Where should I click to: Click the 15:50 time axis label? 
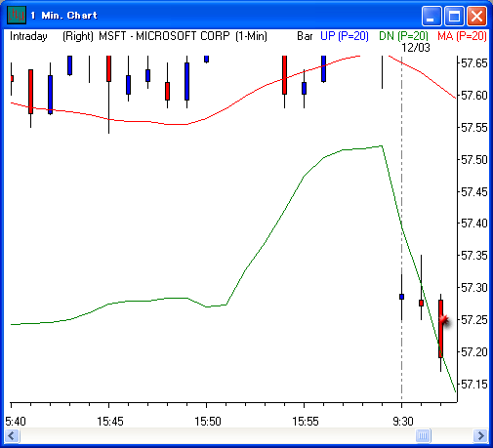pyautogui.click(x=208, y=422)
